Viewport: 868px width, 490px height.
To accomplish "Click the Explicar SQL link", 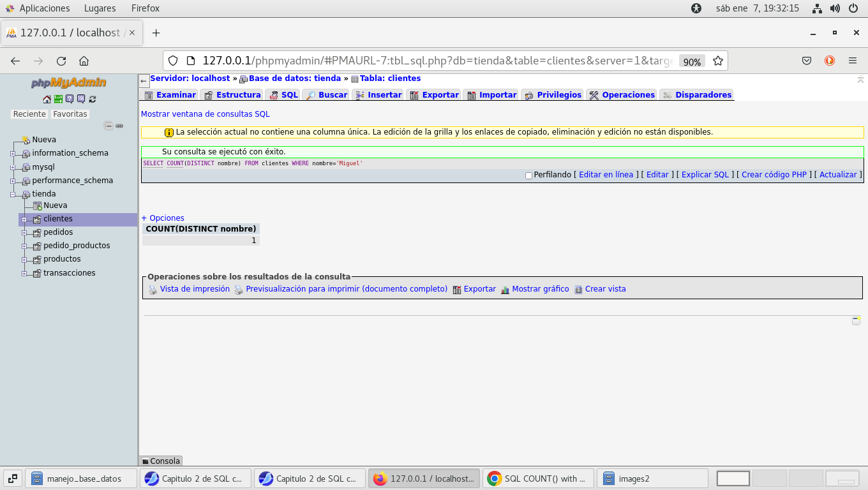I will point(705,175).
